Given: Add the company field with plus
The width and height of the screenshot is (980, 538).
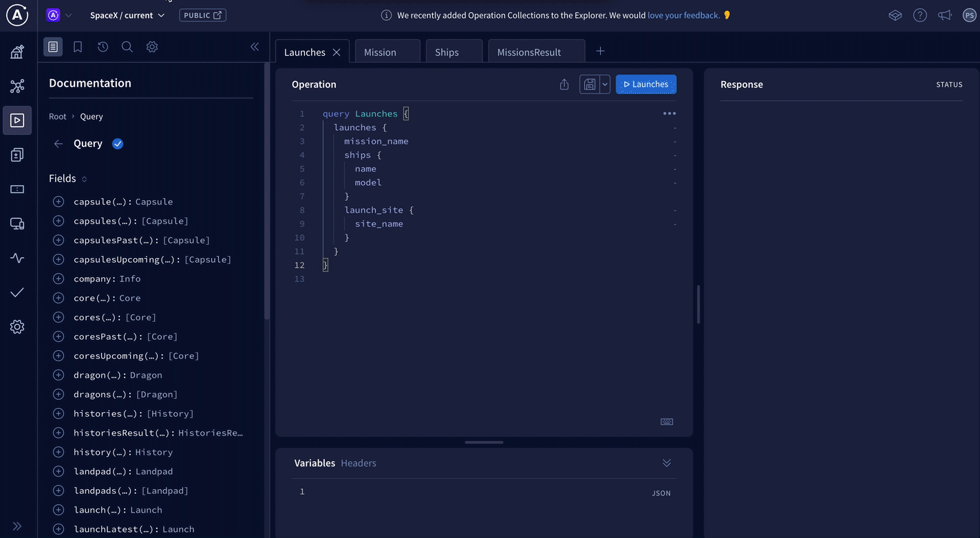Looking at the screenshot, I should point(58,279).
